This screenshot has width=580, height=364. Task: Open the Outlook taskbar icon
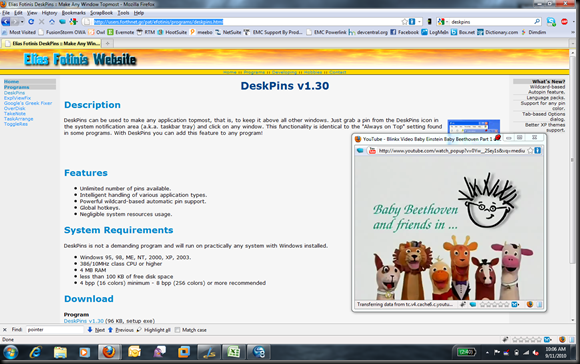134,352
